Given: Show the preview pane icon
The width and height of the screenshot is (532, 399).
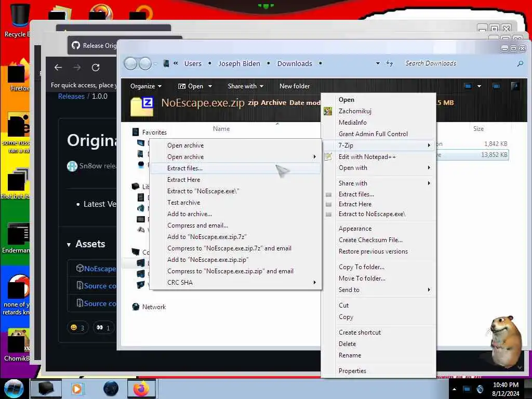Looking at the screenshot, I should 496,86.
